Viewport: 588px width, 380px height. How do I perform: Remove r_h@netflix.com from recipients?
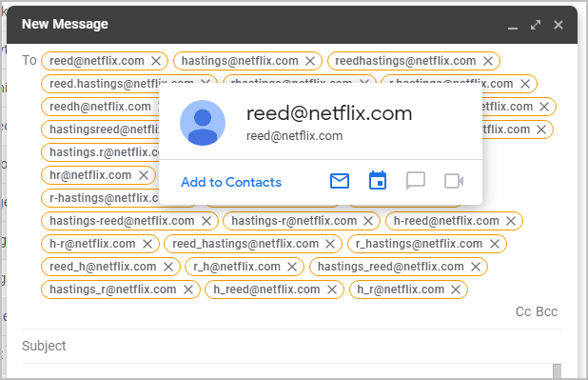[x=292, y=267]
